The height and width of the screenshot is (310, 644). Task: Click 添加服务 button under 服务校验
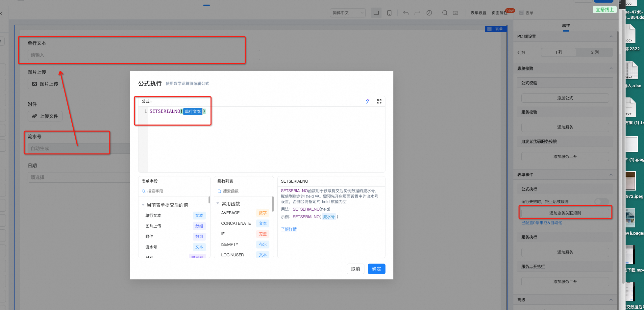click(x=565, y=127)
